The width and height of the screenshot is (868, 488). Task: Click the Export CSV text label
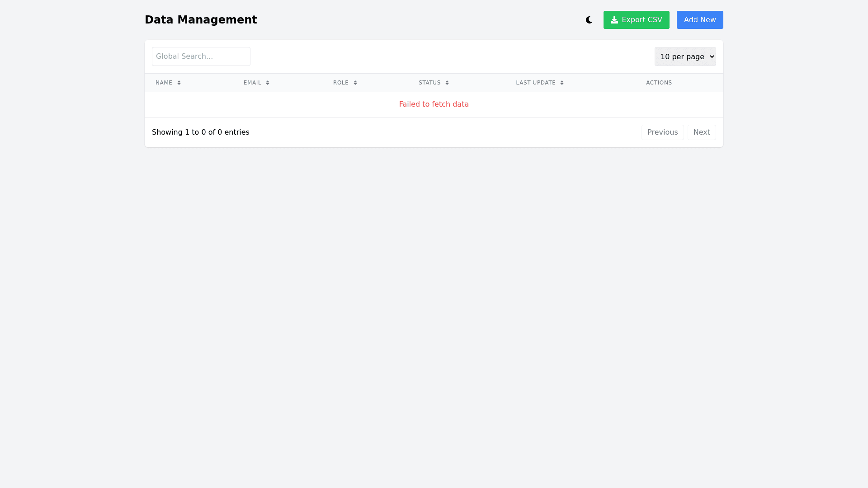tap(642, 20)
